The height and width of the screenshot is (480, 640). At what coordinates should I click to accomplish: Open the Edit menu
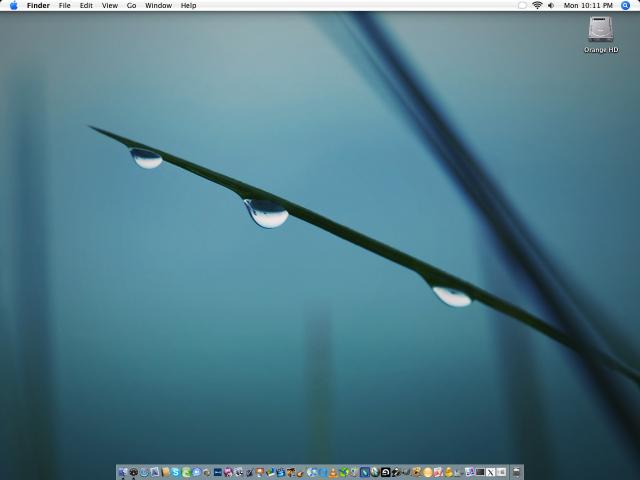tap(86, 6)
